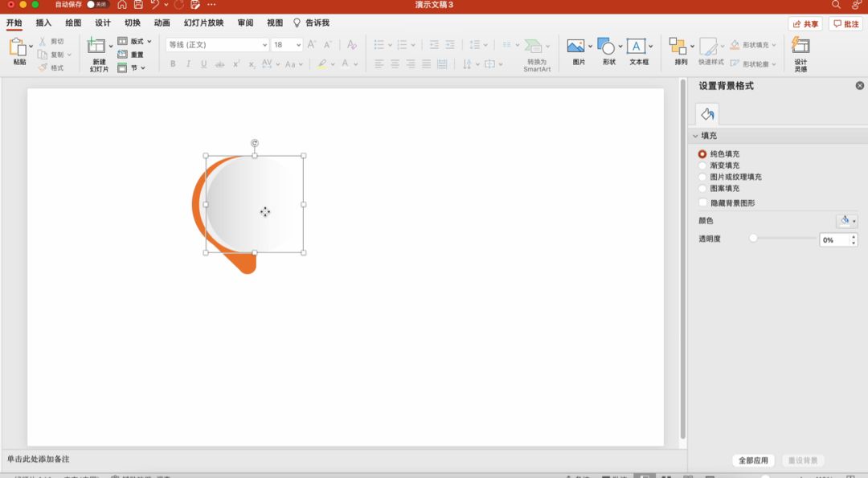Open the background Color (颜色) picker
868x478 pixels.
tap(846, 221)
